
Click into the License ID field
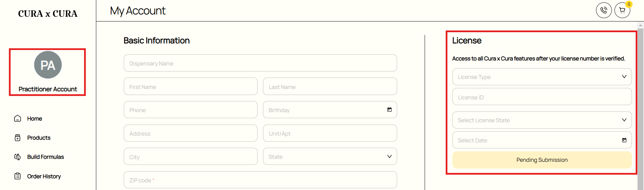tap(542, 97)
